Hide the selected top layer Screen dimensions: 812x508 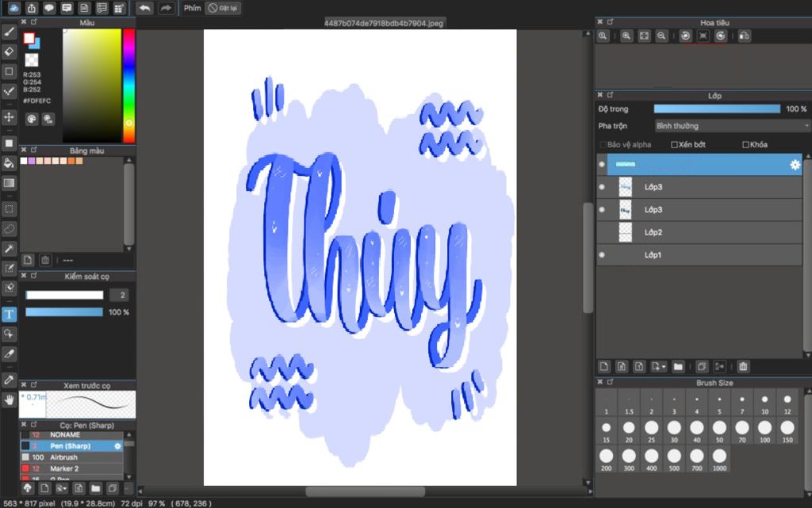[x=602, y=165]
